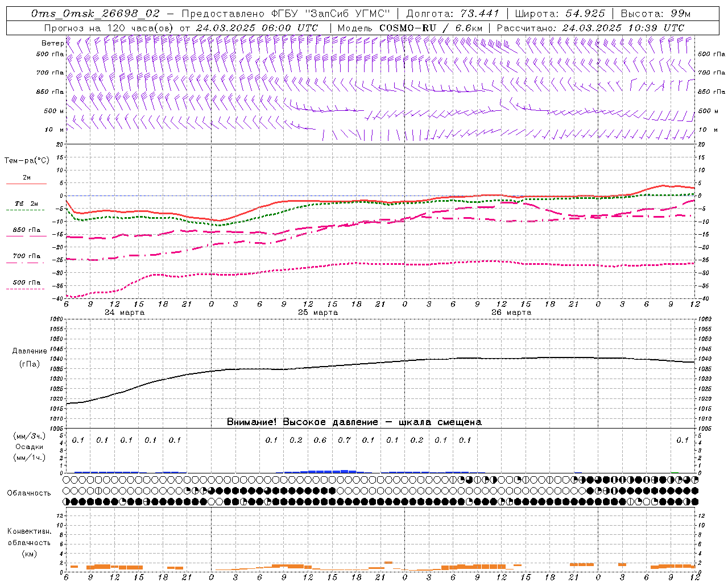
Task: Click the calculation time Рассчитано: 24.03.2025 10:39 UTC
Action: pos(590,28)
